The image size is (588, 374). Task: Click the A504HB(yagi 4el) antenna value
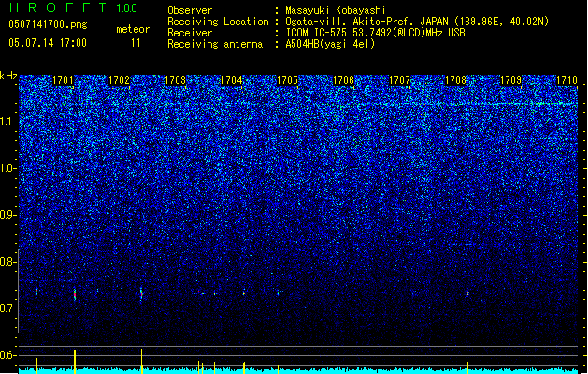pyautogui.click(x=330, y=44)
